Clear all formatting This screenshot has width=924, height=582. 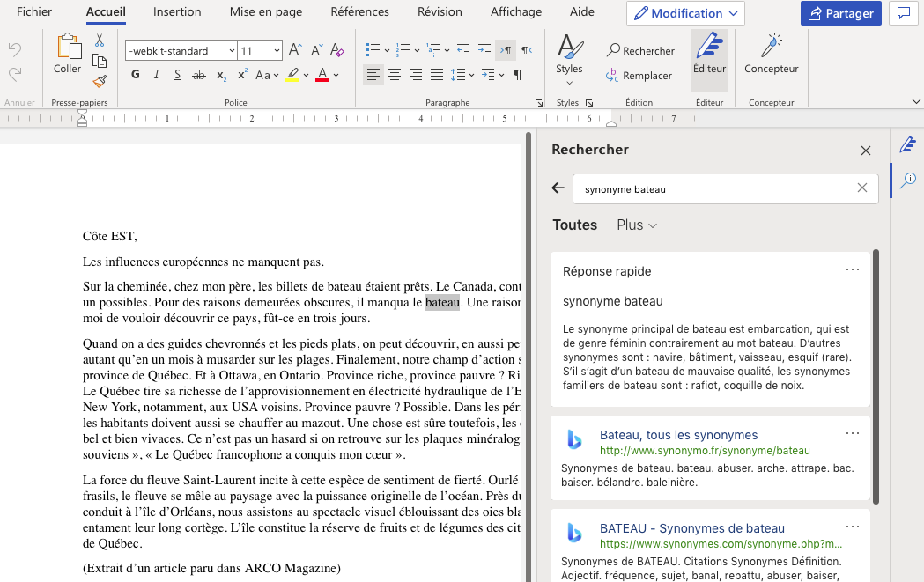pyautogui.click(x=337, y=50)
